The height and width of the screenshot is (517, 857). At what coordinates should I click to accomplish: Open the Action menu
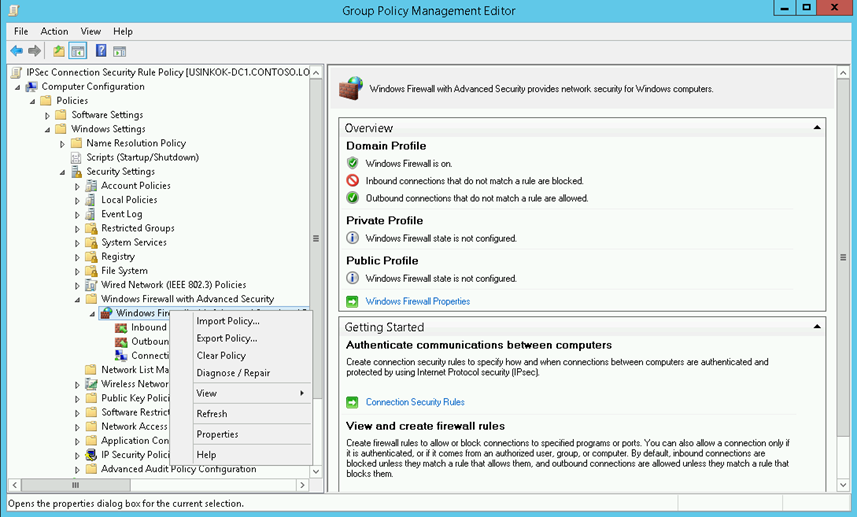(x=54, y=31)
